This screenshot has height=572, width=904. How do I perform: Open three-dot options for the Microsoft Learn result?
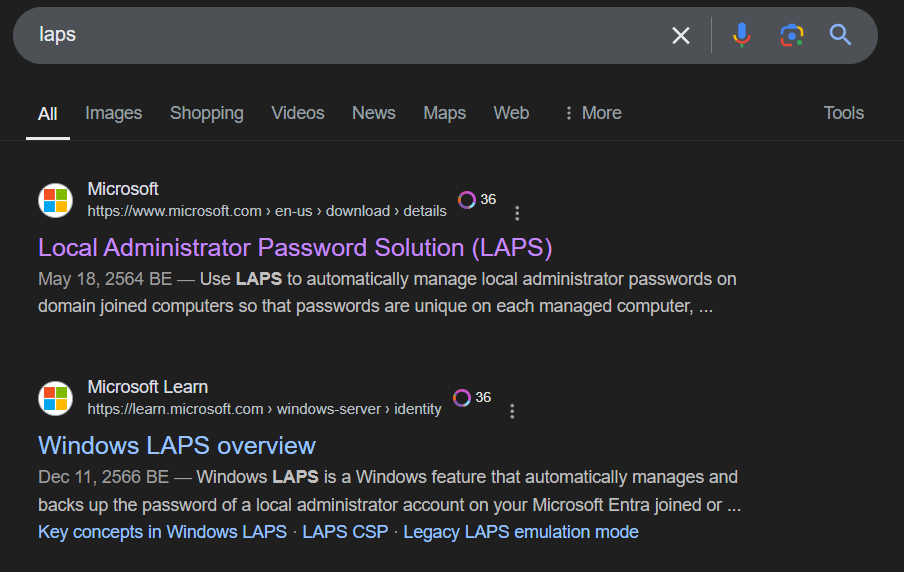512,411
